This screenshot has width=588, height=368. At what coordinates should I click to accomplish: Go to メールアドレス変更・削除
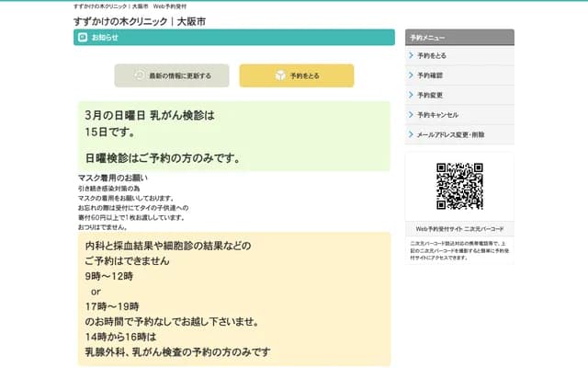pos(450,134)
